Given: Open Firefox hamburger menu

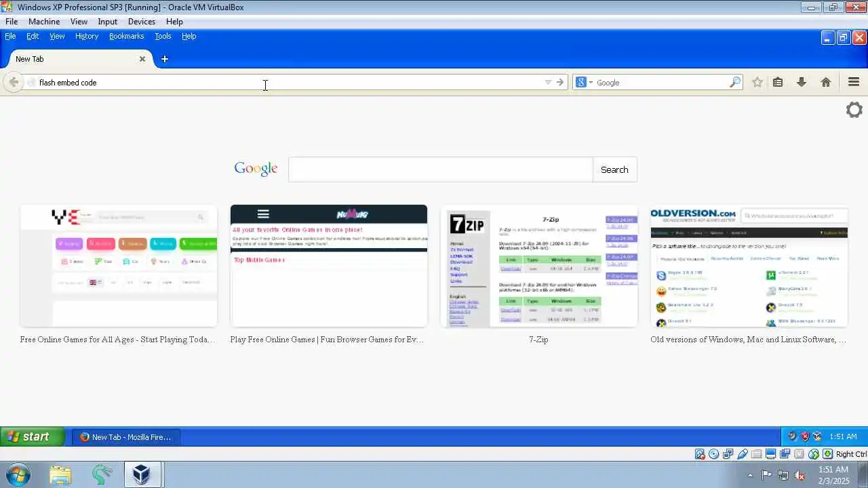Looking at the screenshot, I should (x=854, y=82).
